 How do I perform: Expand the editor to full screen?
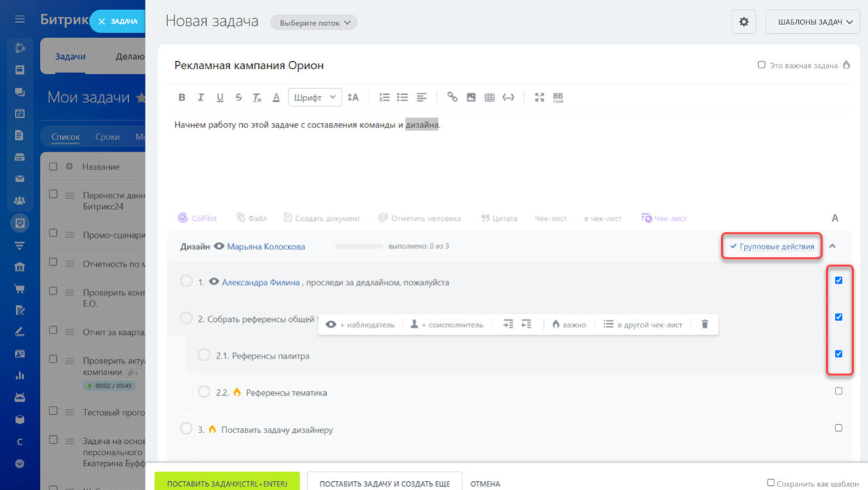pos(540,98)
